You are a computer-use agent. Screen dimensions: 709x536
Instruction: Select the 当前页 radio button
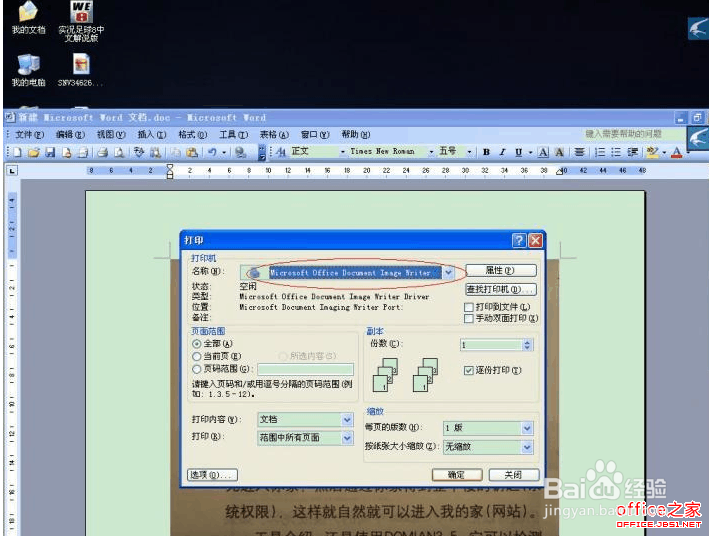click(x=197, y=356)
